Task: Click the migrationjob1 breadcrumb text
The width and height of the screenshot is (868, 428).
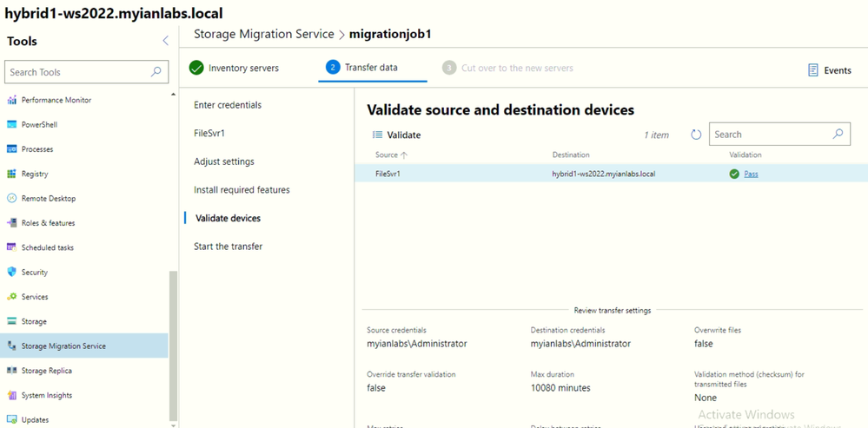Action: coord(390,34)
